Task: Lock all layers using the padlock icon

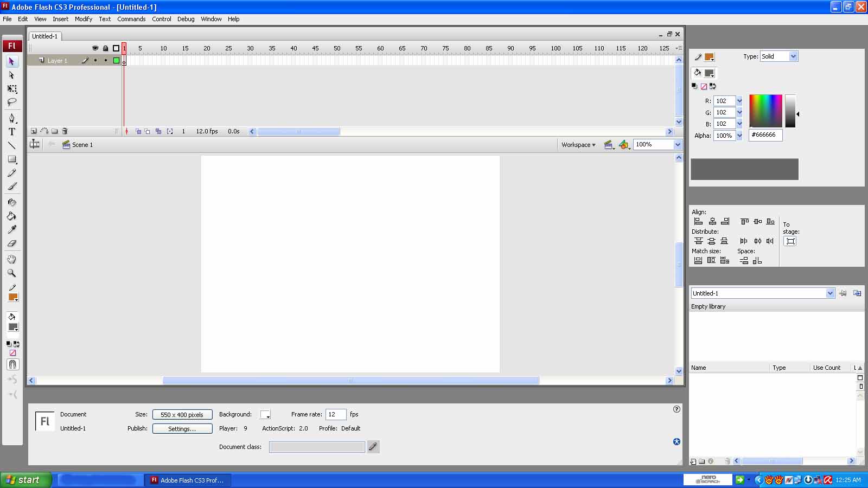Action: click(105, 48)
